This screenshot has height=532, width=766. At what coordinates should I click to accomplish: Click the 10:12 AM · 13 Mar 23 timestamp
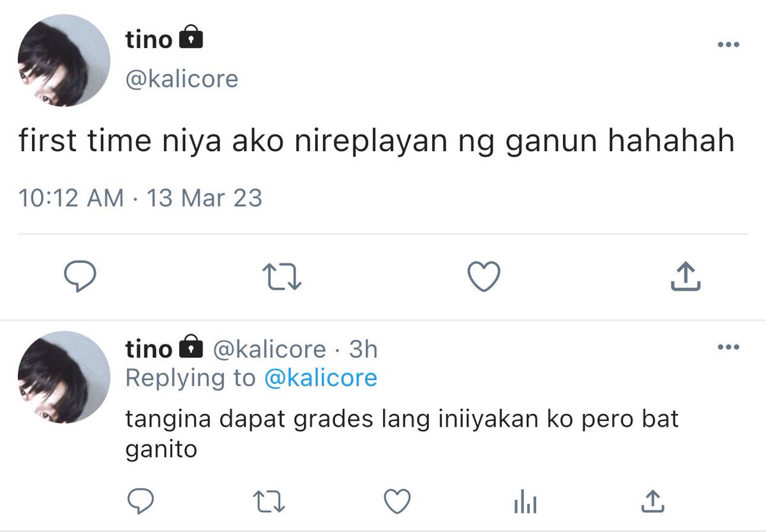140,198
